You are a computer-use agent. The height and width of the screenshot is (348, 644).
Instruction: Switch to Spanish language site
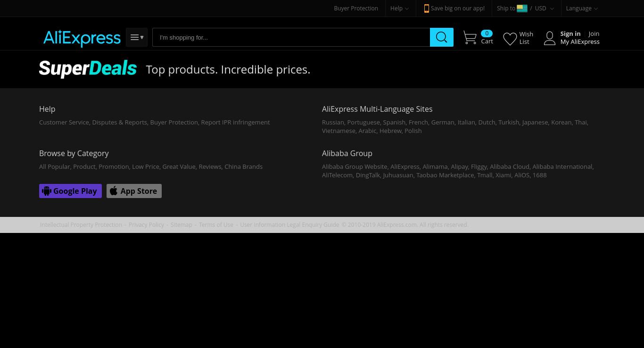pos(394,122)
